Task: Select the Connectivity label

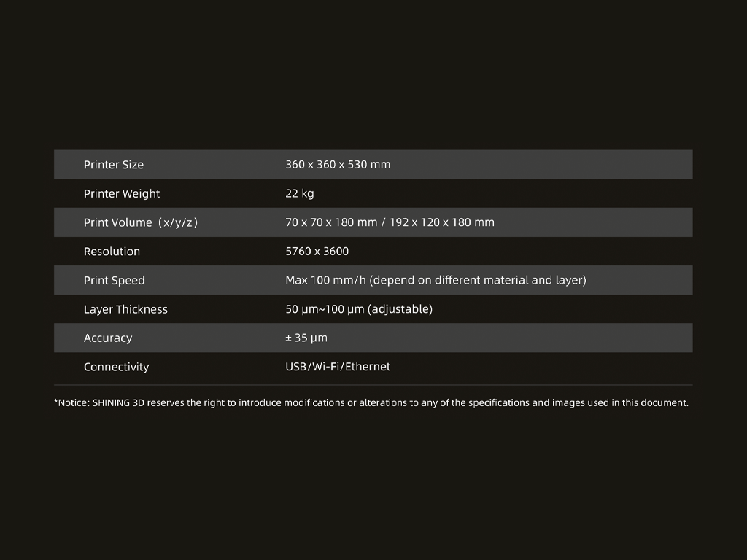Action: tap(116, 367)
